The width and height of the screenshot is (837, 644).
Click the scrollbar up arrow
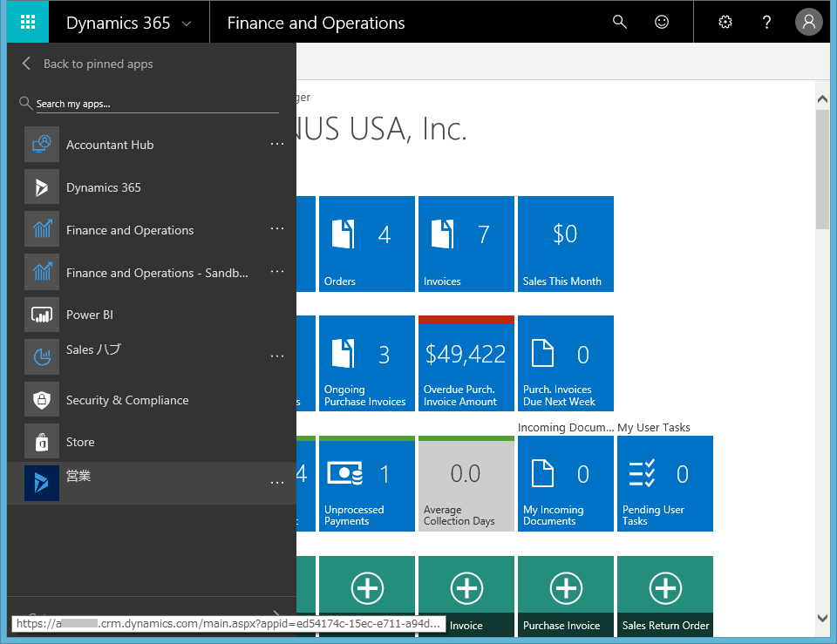pos(822,98)
